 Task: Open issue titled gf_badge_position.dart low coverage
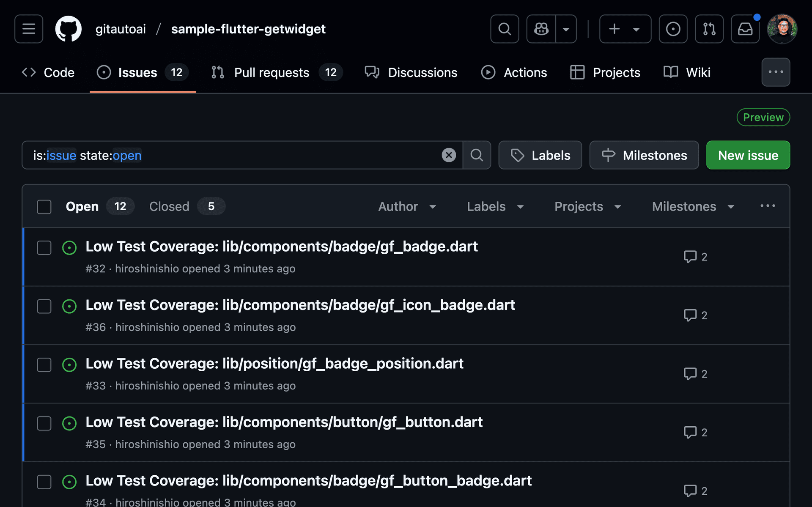(x=274, y=363)
